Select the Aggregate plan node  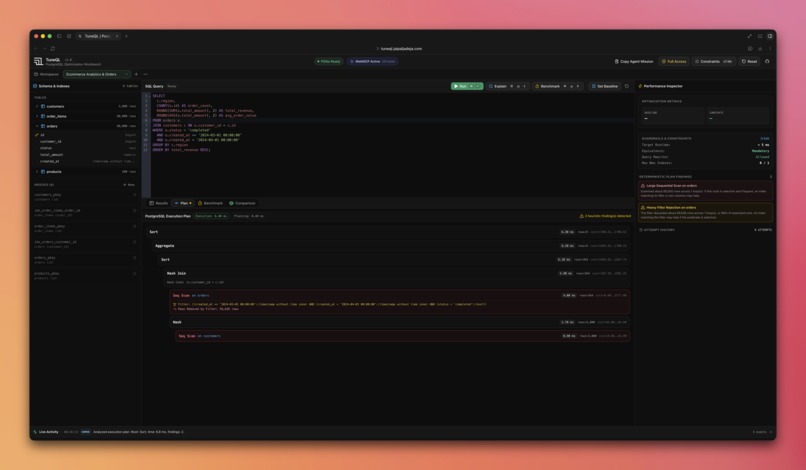point(391,246)
